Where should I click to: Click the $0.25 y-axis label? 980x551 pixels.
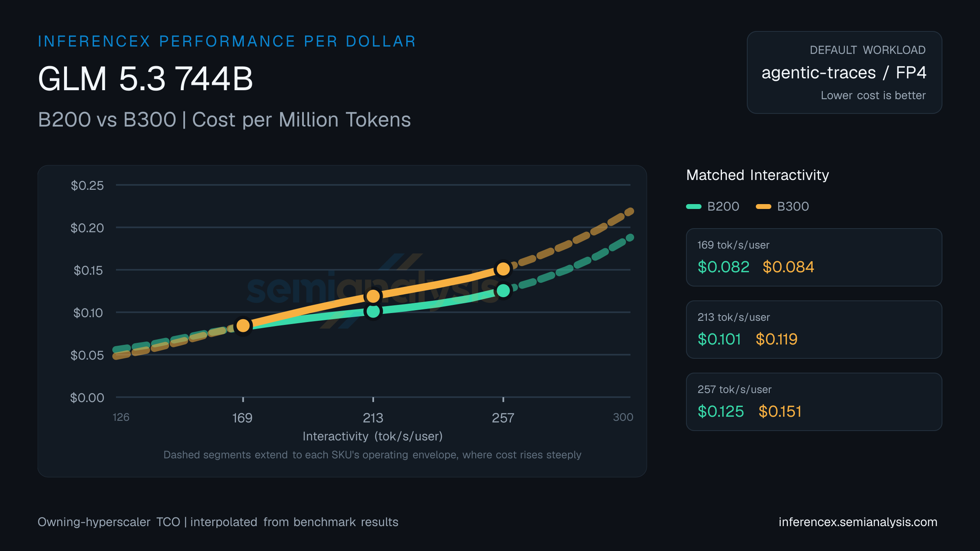pos(87,185)
